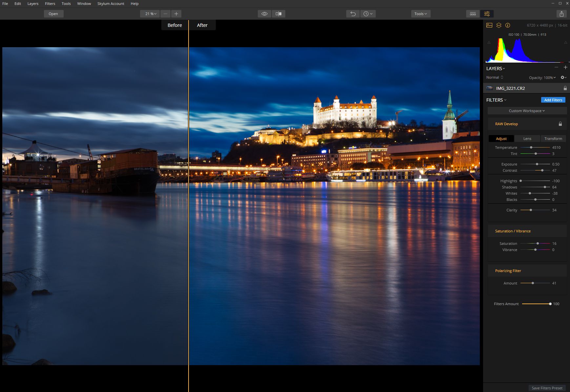Add a new layer with plus icon
570x392 pixels.
point(565,67)
